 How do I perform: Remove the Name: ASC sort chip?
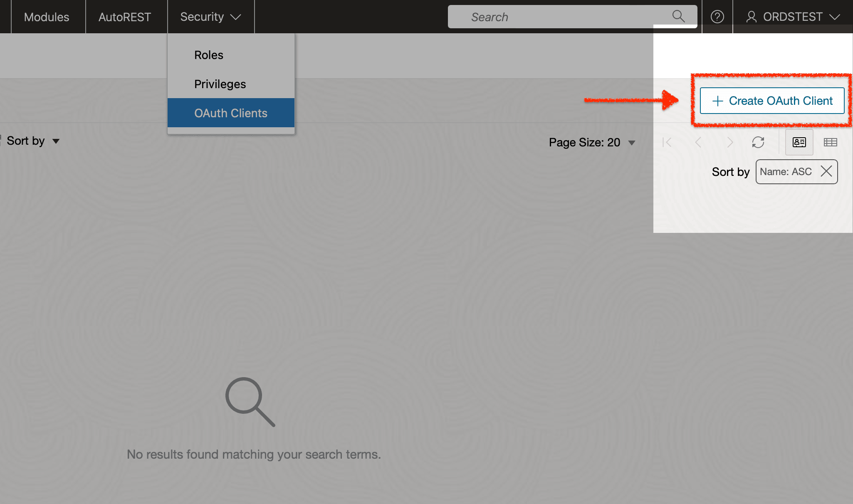click(826, 171)
